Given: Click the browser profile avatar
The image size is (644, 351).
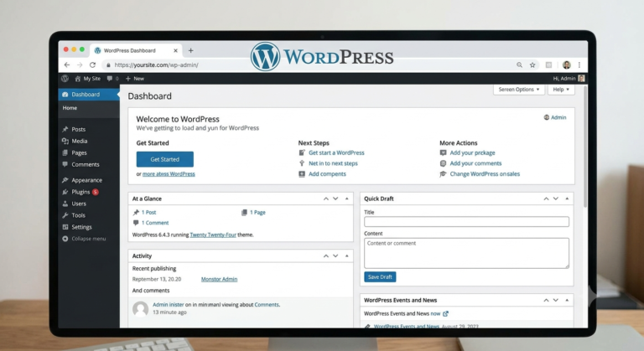Looking at the screenshot, I should tap(567, 65).
